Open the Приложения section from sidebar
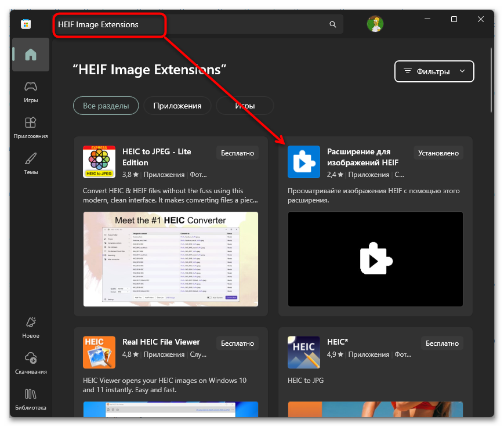 pyautogui.click(x=30, y=126)
